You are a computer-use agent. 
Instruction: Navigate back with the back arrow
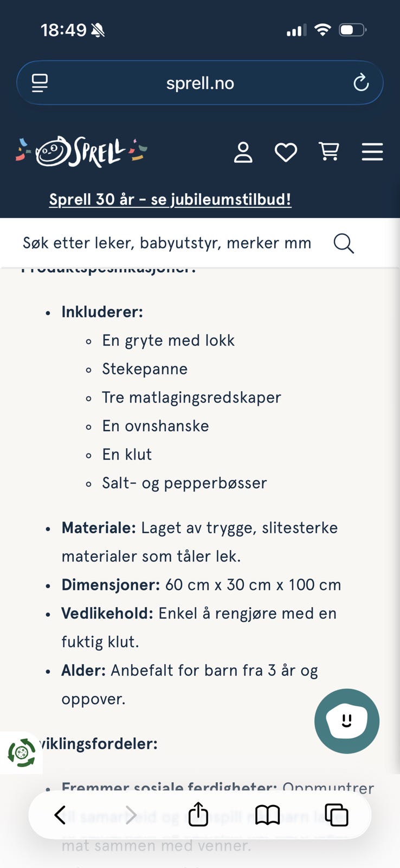61,814
